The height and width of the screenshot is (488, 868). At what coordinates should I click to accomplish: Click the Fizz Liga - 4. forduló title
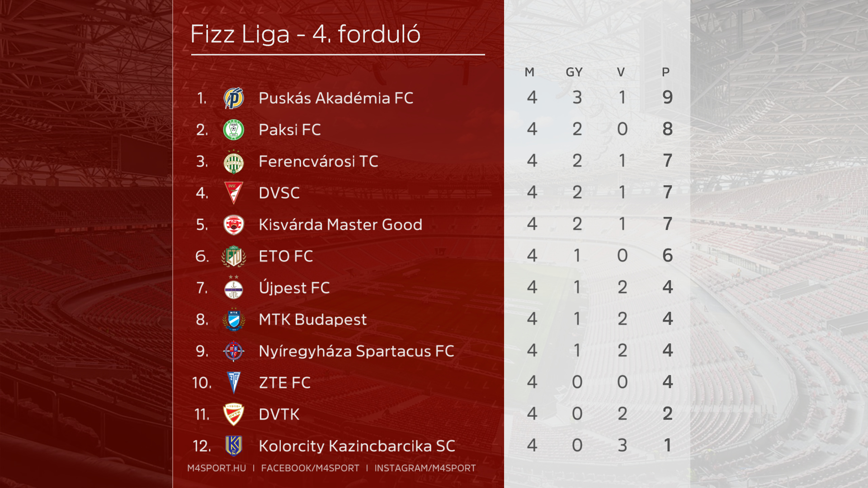coord(306,34)
